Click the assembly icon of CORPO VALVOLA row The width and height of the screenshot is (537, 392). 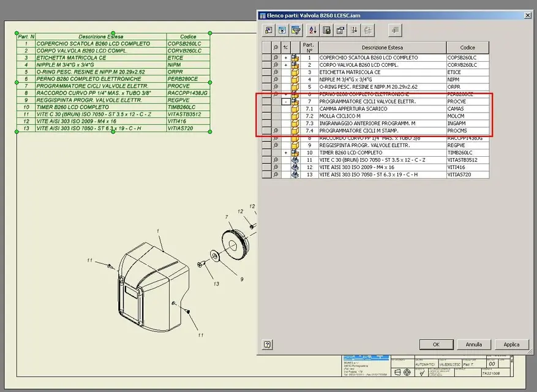click(x=295, y=65)
